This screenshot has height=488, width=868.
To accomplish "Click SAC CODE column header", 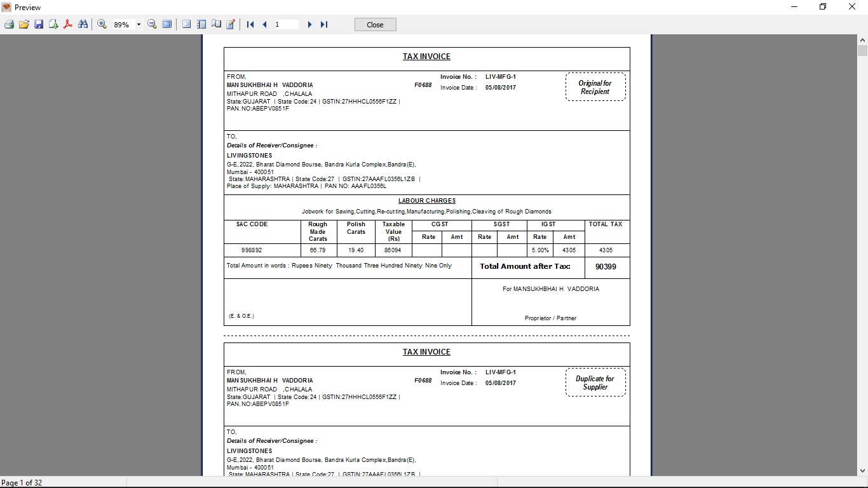I will pos(252,224).
